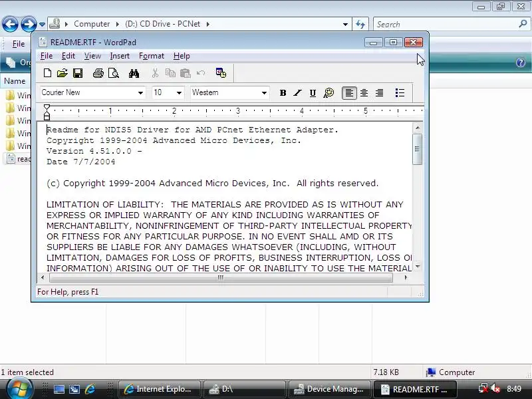The image size is (532, 399).
Task: Print the README document
Action: [98, 73]
